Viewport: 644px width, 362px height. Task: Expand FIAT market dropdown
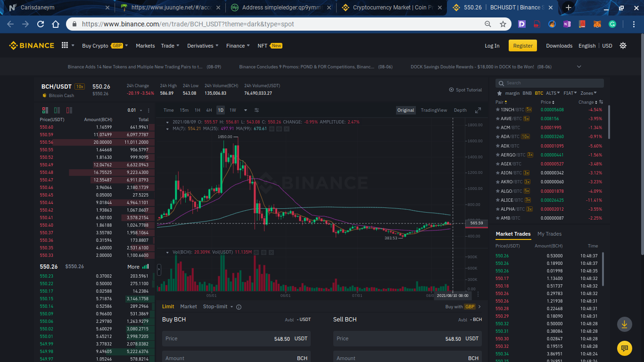(x=570, y=93)
